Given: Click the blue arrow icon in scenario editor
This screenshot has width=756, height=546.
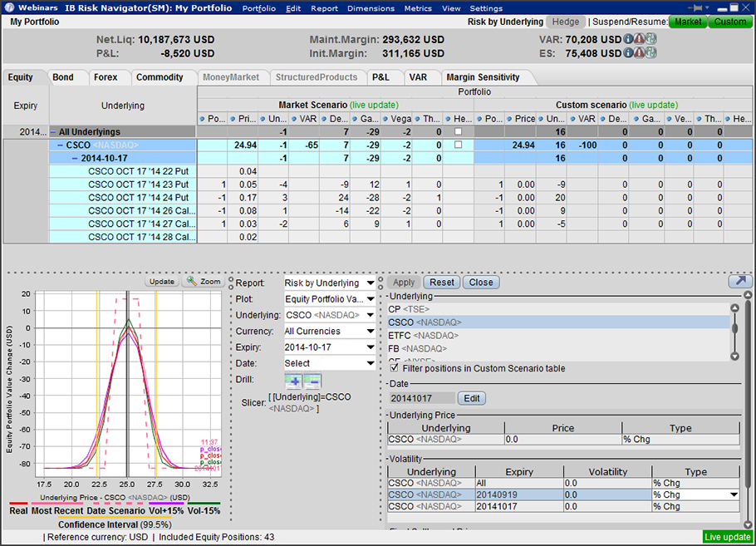Looking at the screenshot, I should coord(740,281).
